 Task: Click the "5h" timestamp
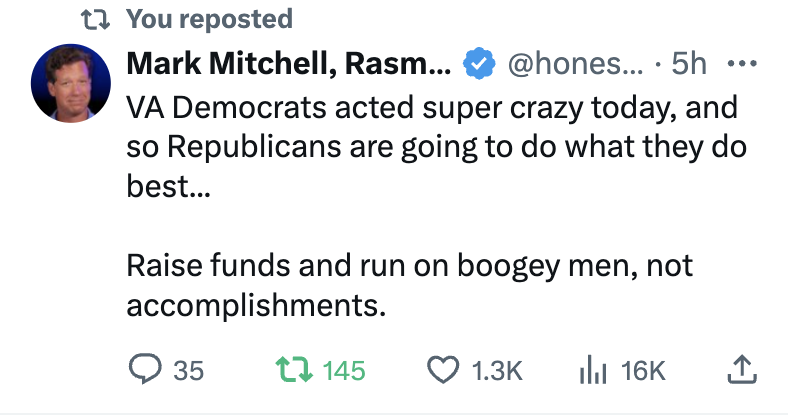point(689,64)
